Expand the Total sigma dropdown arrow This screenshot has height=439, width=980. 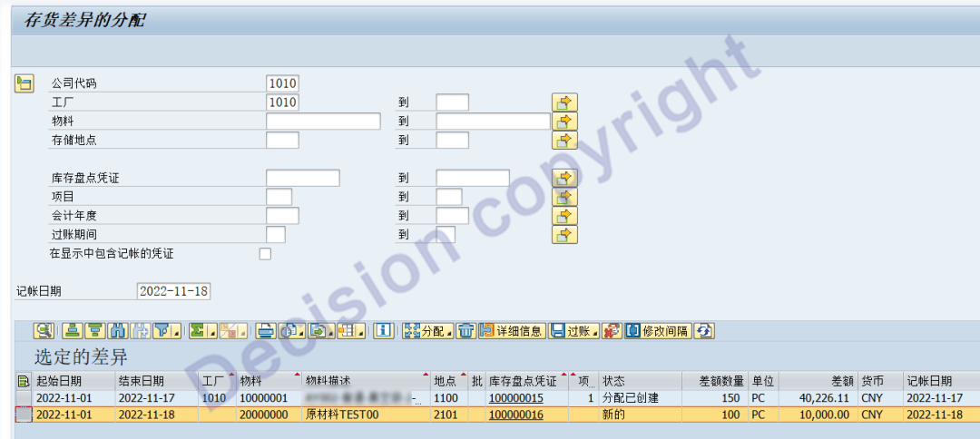[213, 332]
